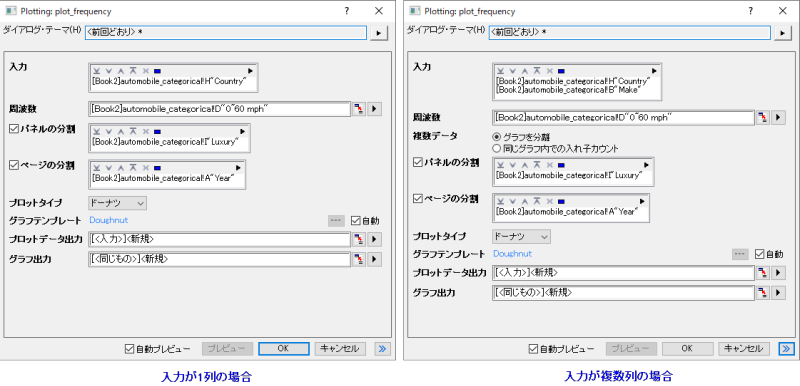Click remove (X) icon in right dialog 入力 list
Image resolution: width=800 pixels, height=386 pixels.
[x=549, y=71]
